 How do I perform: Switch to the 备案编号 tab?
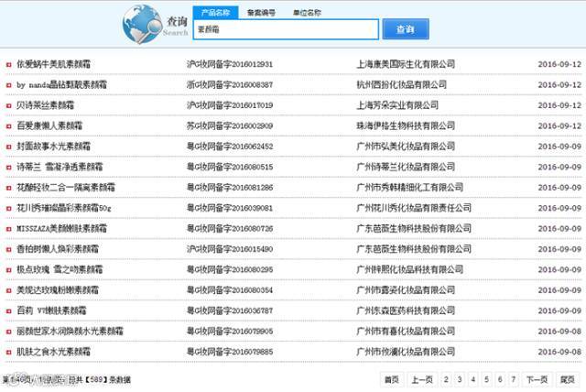point(261,13)
